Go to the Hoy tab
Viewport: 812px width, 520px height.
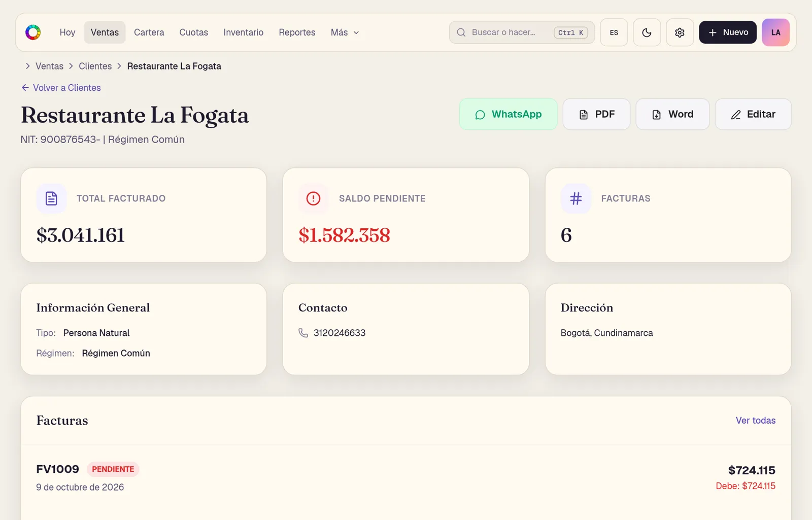tap(67, 32)
